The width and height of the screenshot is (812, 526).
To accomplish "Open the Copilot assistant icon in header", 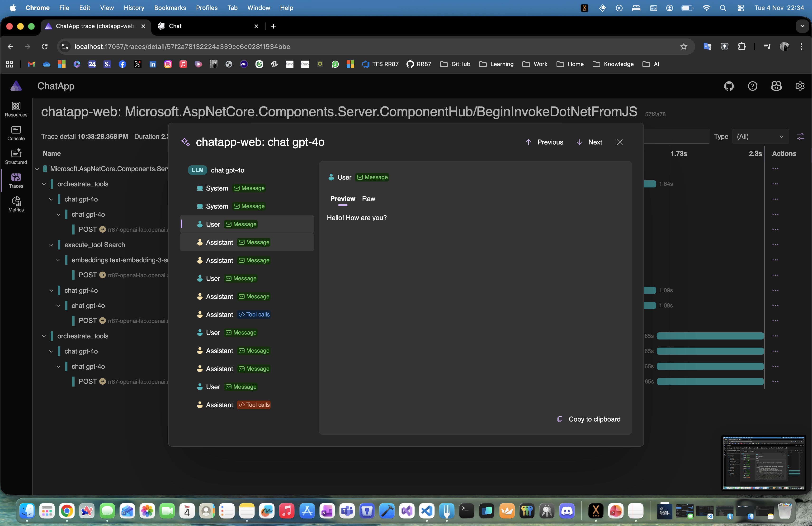I will click(x=776, y=86).
